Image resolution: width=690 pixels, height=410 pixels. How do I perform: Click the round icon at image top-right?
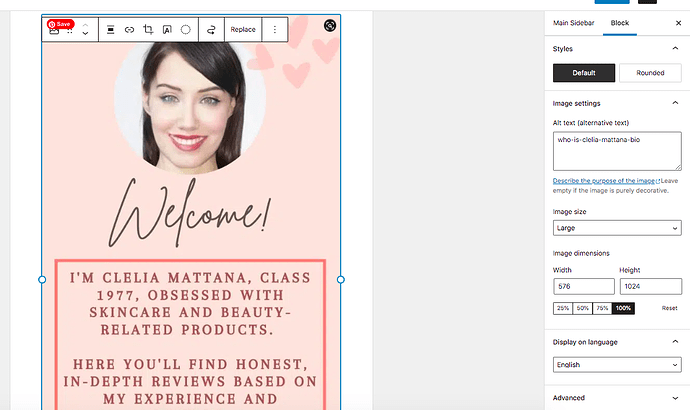pos(330,26)
